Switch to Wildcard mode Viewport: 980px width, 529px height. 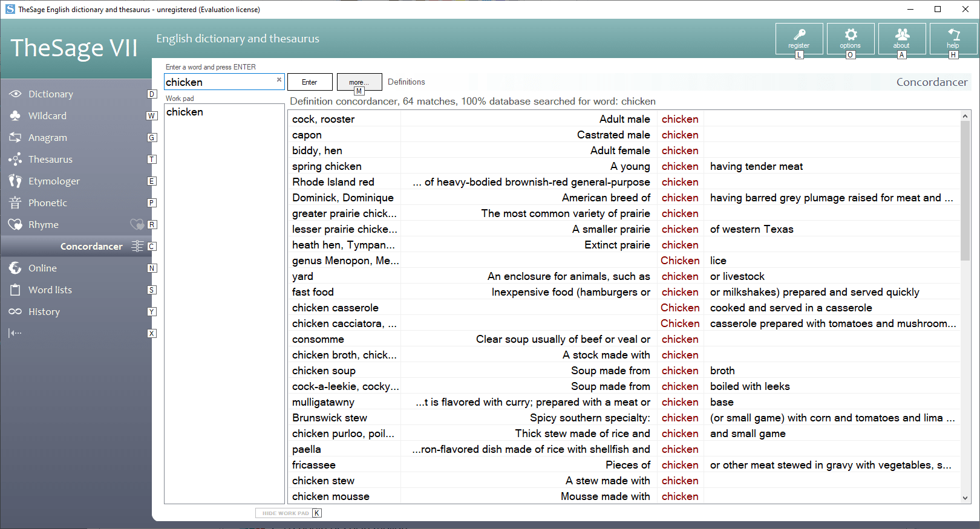[47, 115]
